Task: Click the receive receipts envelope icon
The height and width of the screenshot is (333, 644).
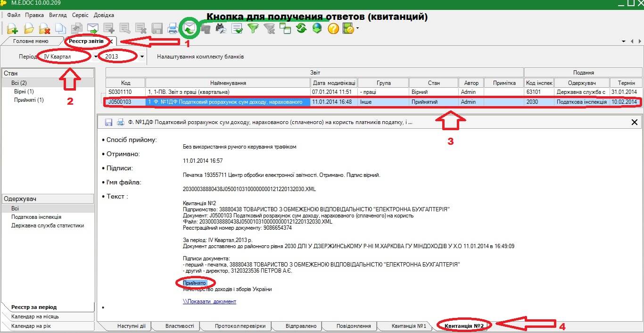Action: pos(190,29)
